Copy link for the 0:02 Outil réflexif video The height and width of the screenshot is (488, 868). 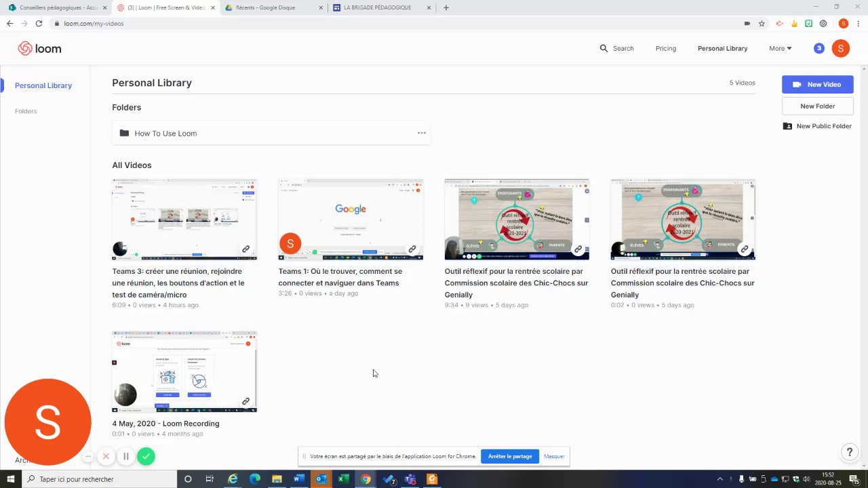[x=744, y=249]
